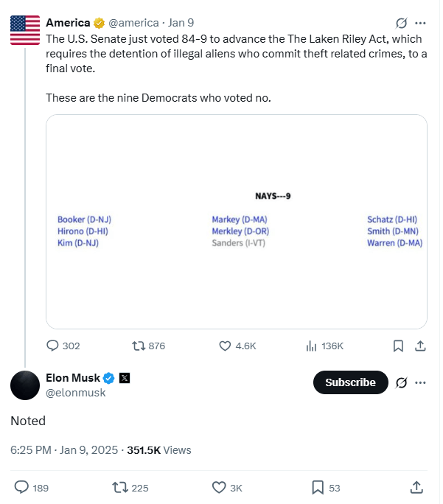
Task: Reply to Elon Musk's Noted post
Action: pyautogui.click(x=22, y=487)
